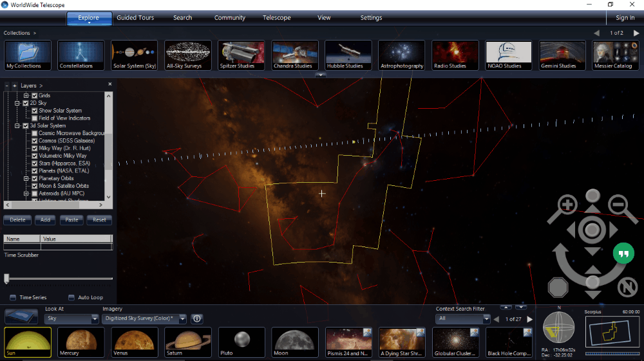Image resolution: width=644 pixels, height=361 pixels.
Task: Click the Reset button
Action: (99, 220)
